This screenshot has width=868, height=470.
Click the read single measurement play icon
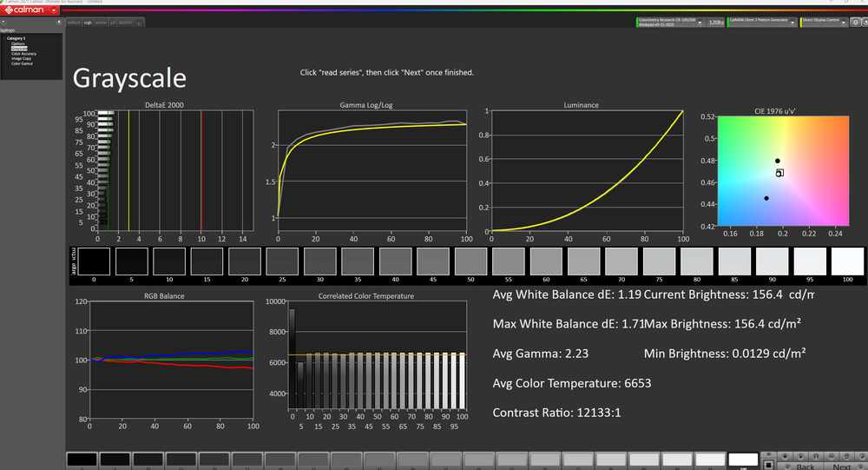(x=800, y=456)
